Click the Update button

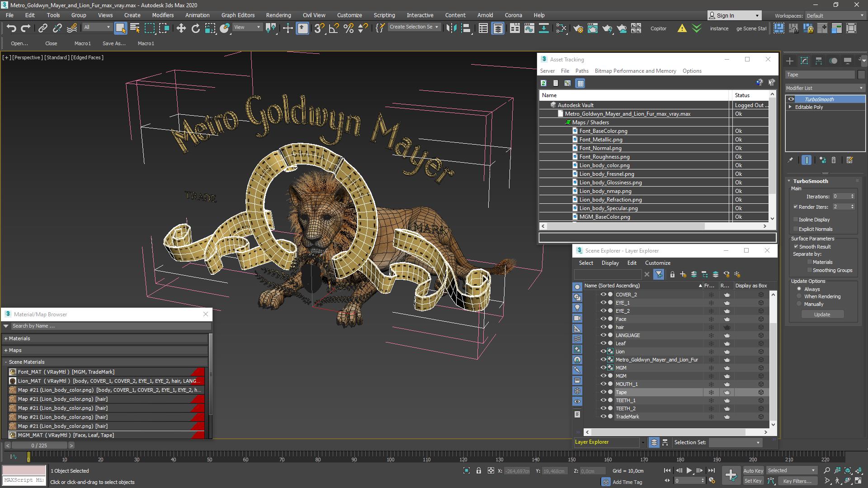(x=822, y=314)
